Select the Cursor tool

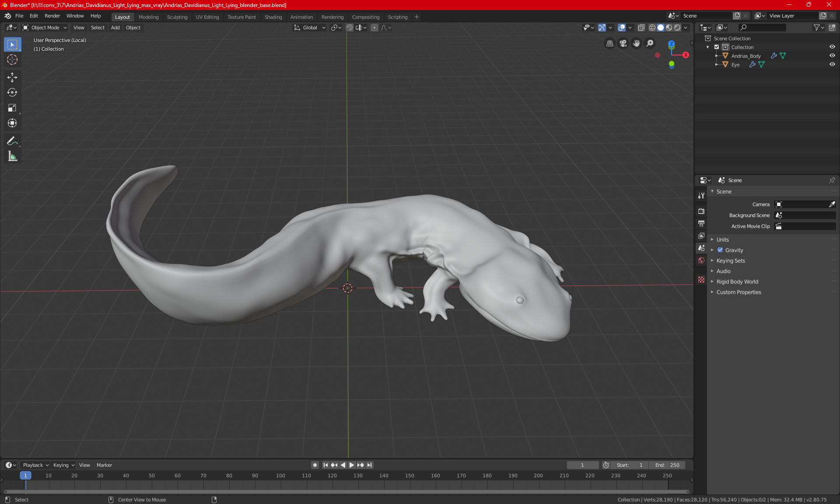pos(12,59)
